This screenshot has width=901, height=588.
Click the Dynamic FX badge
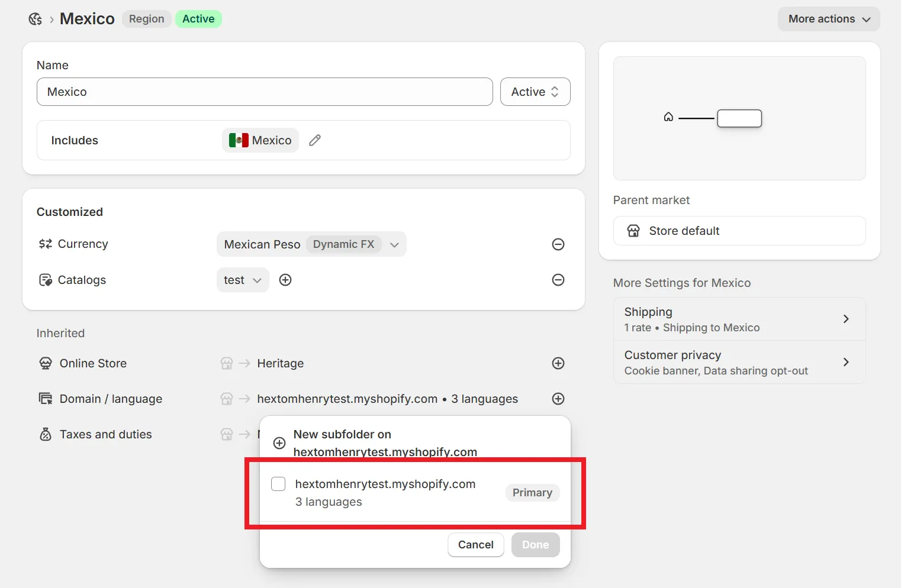(343, 244)
